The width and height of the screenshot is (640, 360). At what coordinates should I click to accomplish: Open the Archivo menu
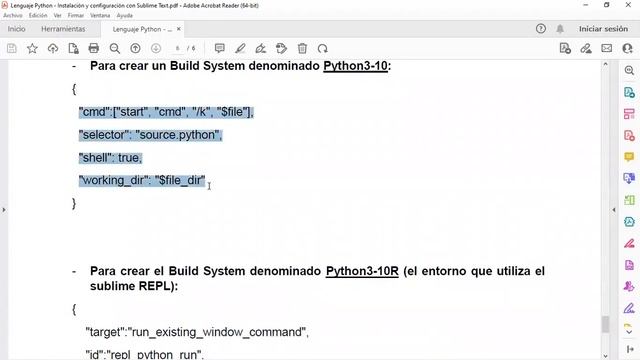[x=13, y=16]
